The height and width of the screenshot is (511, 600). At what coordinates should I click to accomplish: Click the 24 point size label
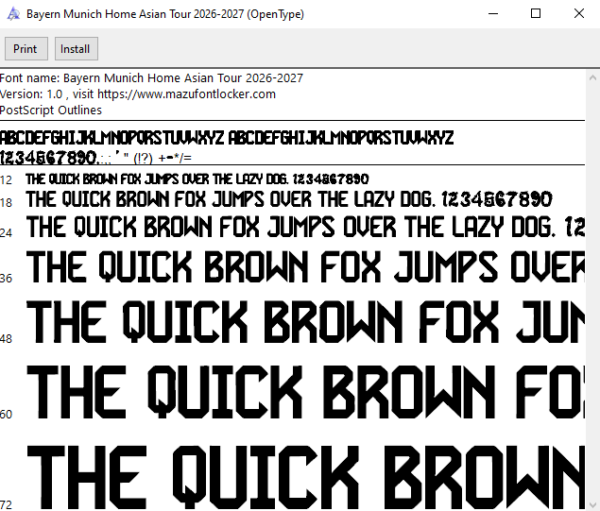[6, 232]
